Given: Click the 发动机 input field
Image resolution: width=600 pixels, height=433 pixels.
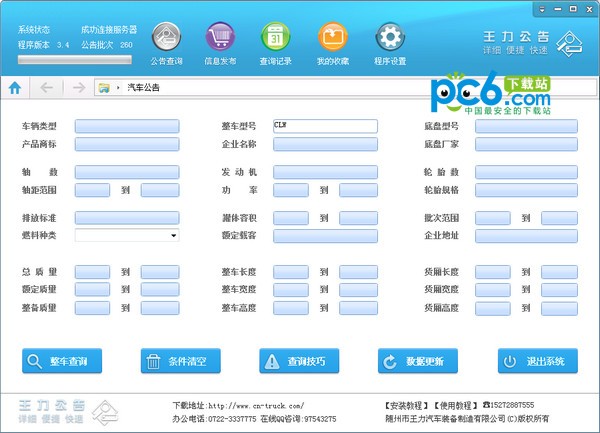Looking at the screenshot, I should [x=325, y=172].
